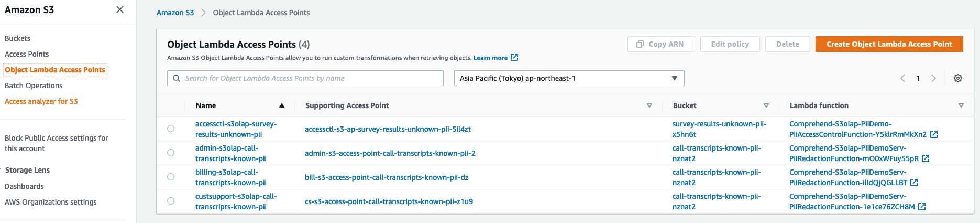The image size is (980, 223).
Task: Open the billing-s3olap-call-transcripts-known-pii link
Action: 230,177
